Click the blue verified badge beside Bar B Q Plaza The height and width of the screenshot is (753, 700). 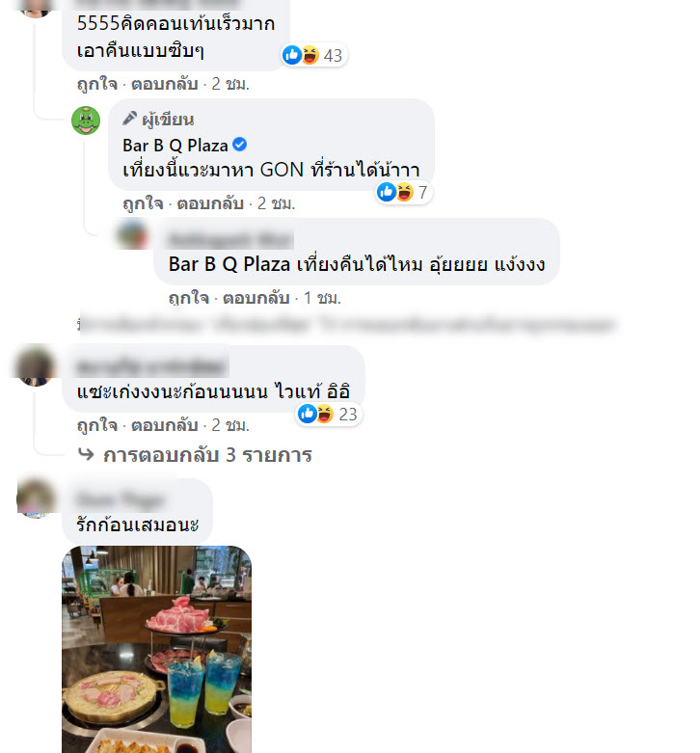coord(239,145)
